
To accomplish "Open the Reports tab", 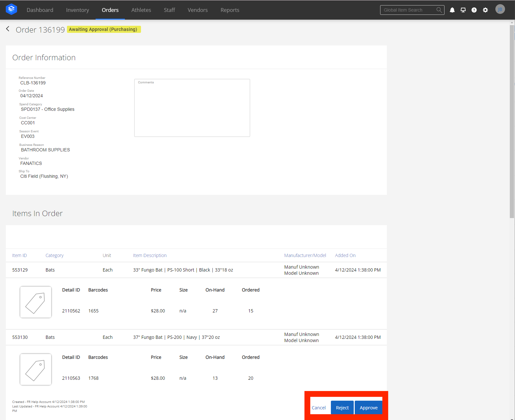I will pos(230,10).
